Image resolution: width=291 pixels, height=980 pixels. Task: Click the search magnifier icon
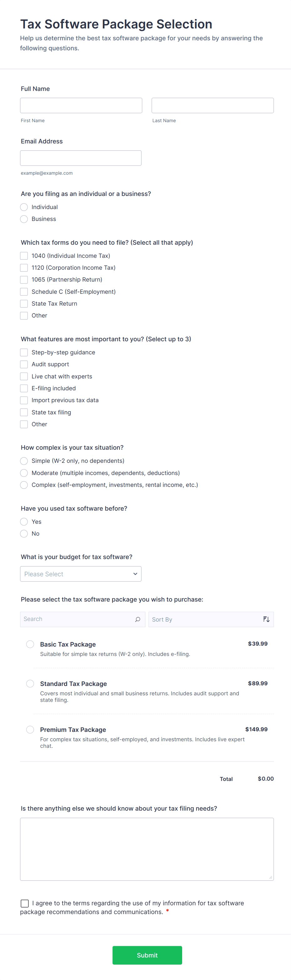click(137, 619)
